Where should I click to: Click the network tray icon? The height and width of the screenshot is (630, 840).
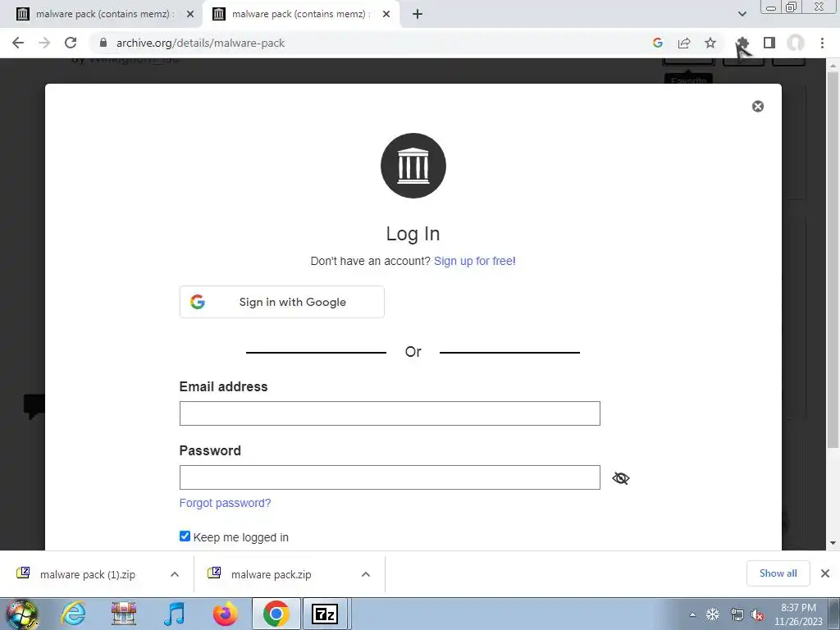click(737, 614)
